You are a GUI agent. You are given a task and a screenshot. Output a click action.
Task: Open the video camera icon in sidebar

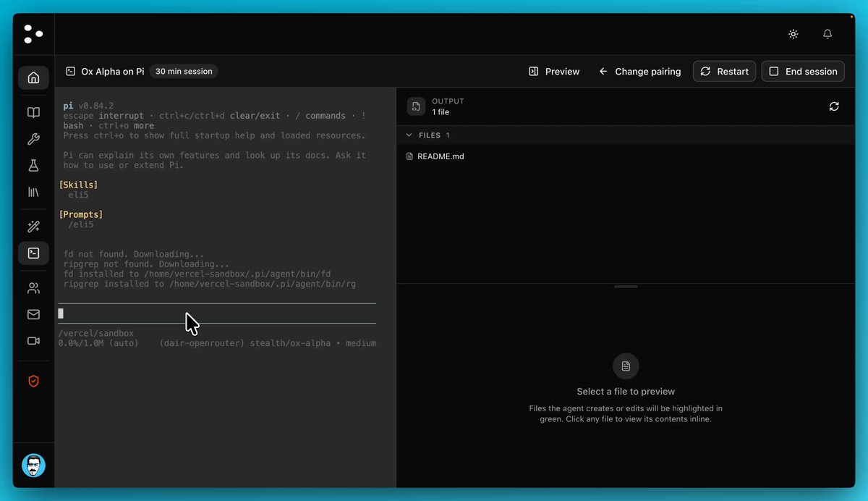[x=33, y=341]
